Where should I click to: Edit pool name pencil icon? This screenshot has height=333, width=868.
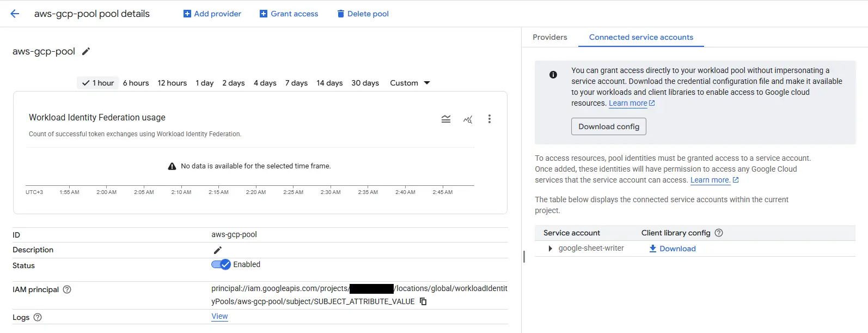click(x=86, y=51)
